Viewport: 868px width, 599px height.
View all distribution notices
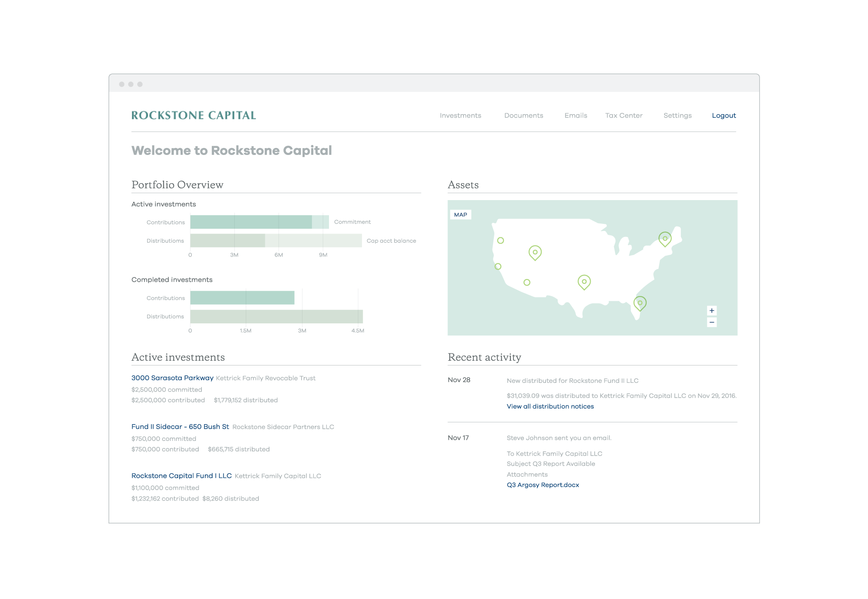coord(550,406)
